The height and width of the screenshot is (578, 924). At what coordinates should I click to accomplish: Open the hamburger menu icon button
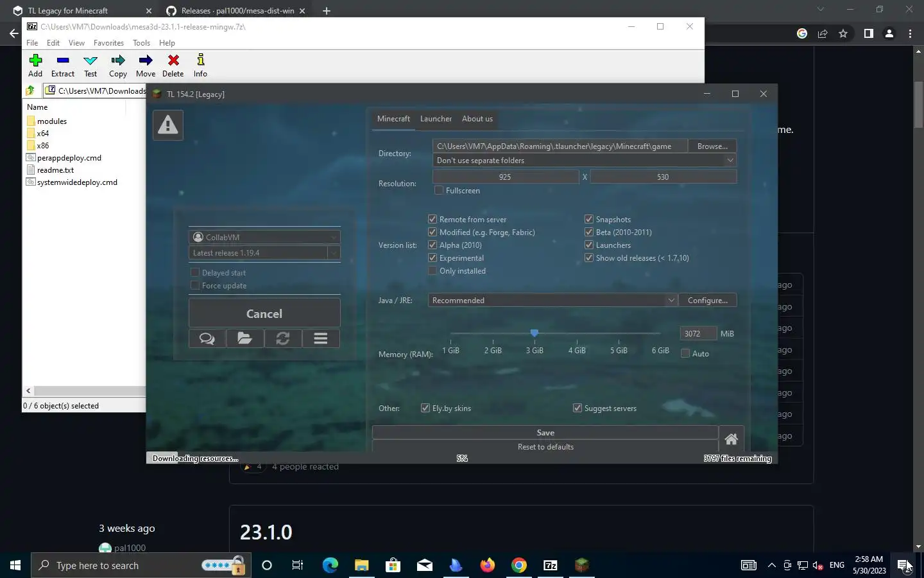pos(321,338)
